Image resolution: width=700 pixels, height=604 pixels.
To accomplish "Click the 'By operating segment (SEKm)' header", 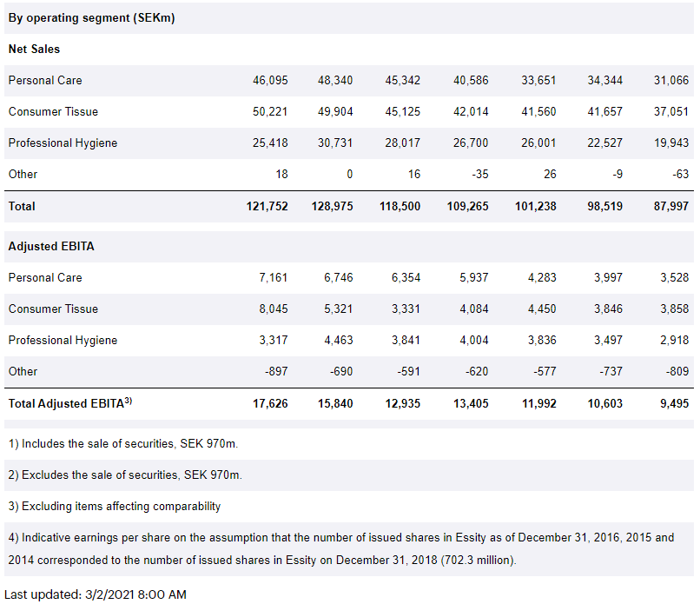I will 91,18.
